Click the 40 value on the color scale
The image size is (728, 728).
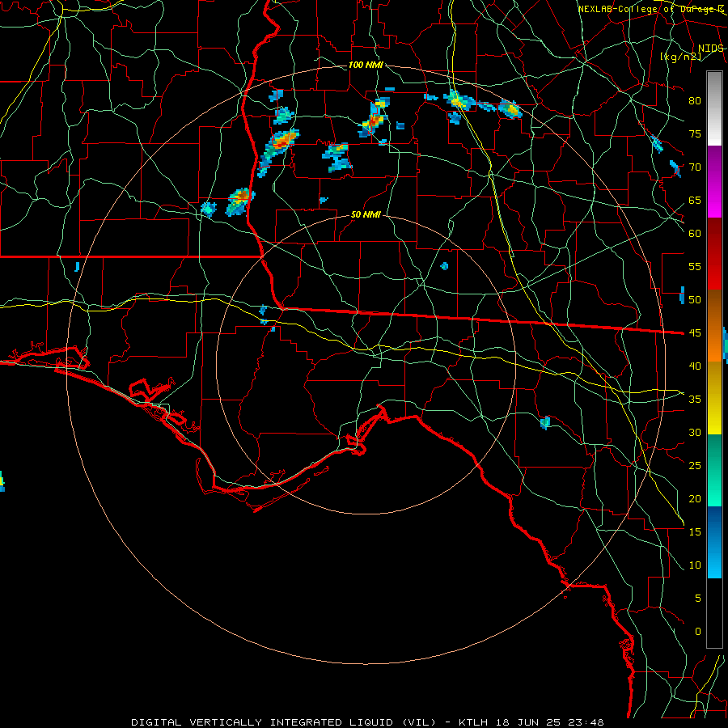[x=695, y=366]
